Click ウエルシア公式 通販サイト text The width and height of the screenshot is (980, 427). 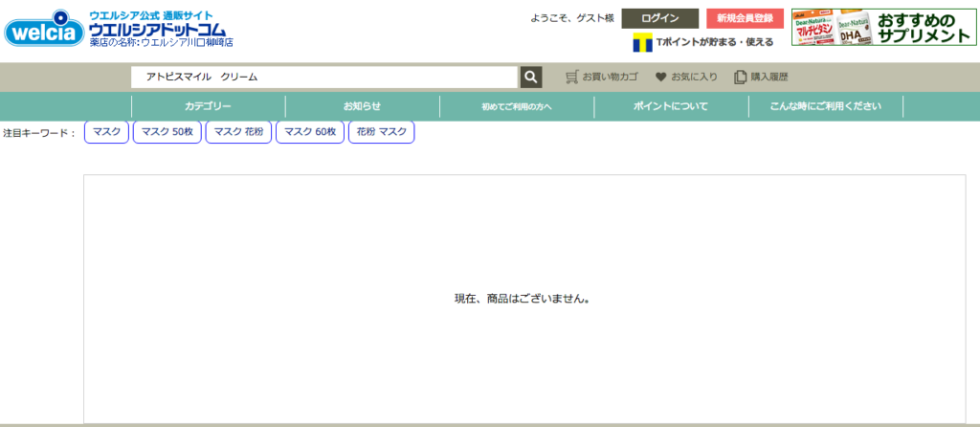coord(150,15)
